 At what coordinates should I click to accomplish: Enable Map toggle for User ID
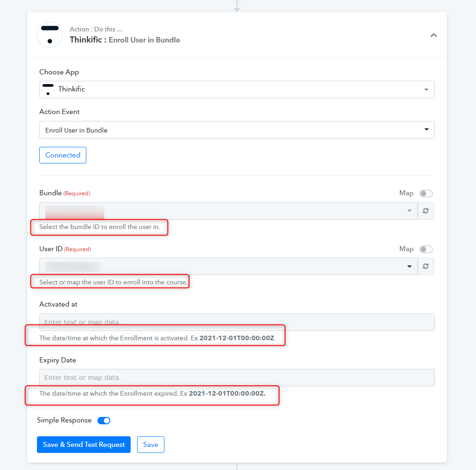point(426,249)
